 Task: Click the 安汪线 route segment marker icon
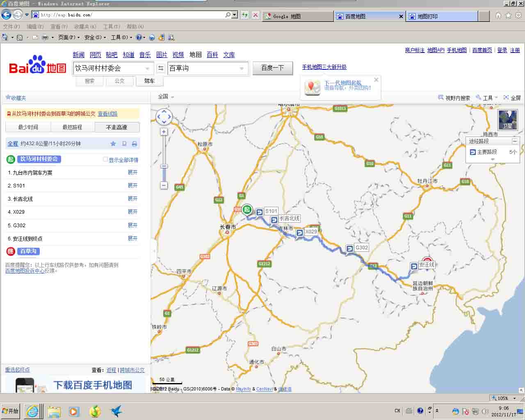(414, 267)
